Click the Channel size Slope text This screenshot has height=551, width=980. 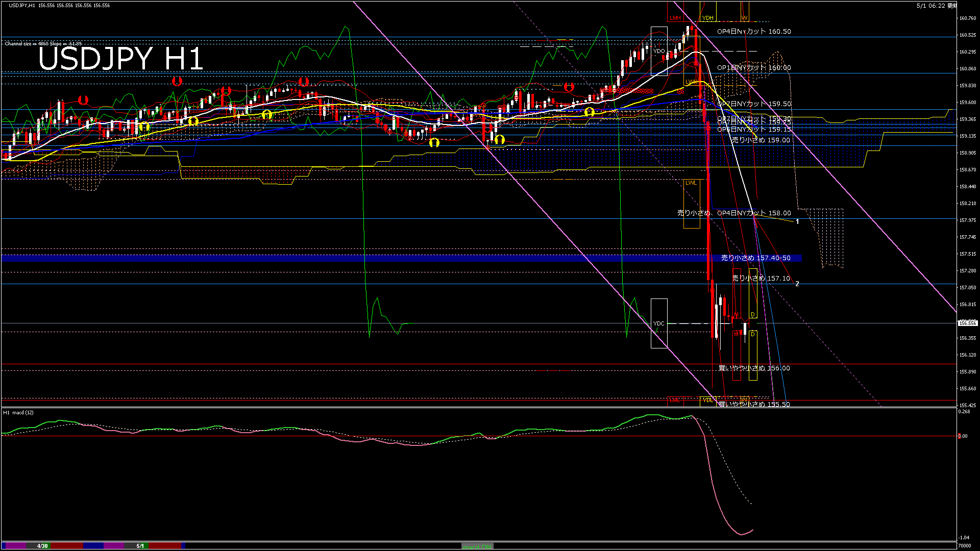click(43, 44)
